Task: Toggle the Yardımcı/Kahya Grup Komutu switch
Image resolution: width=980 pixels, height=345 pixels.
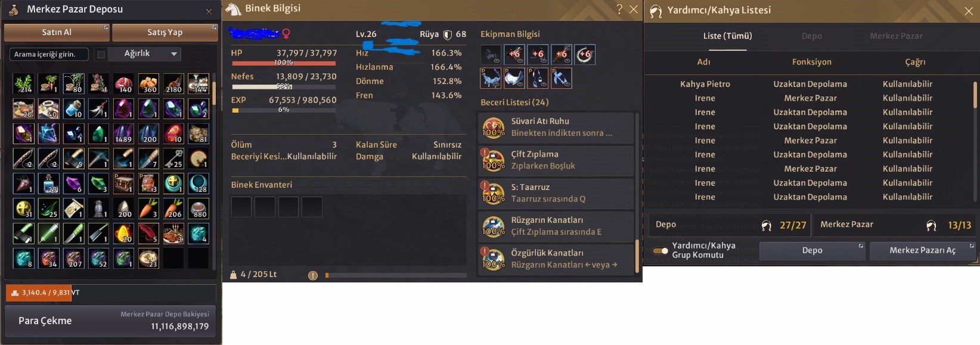Action: click(660, 251)
